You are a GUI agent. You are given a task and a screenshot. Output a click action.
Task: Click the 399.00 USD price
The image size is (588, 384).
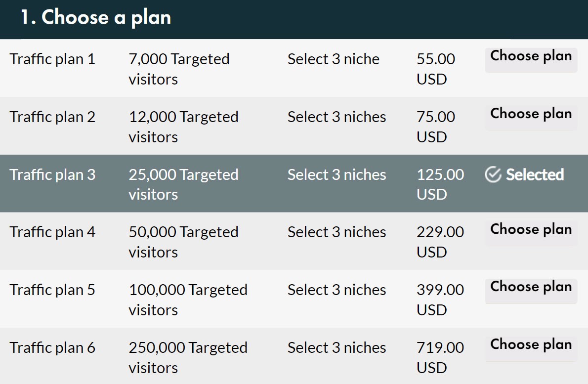440,299
